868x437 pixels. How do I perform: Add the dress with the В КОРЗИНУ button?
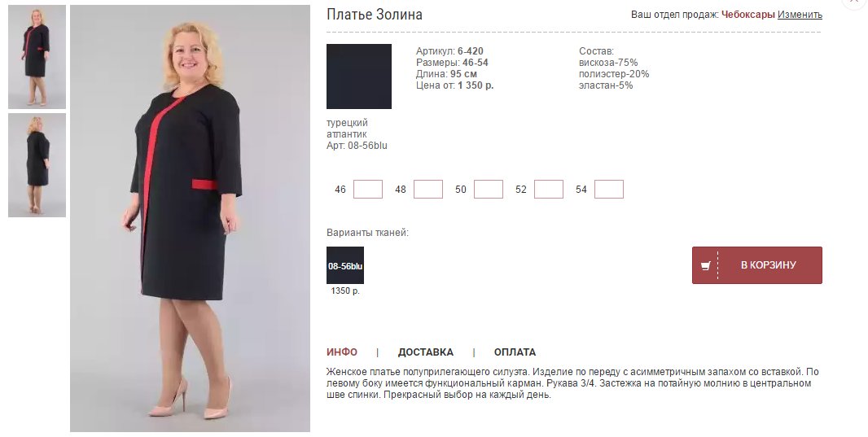(756, 265)
